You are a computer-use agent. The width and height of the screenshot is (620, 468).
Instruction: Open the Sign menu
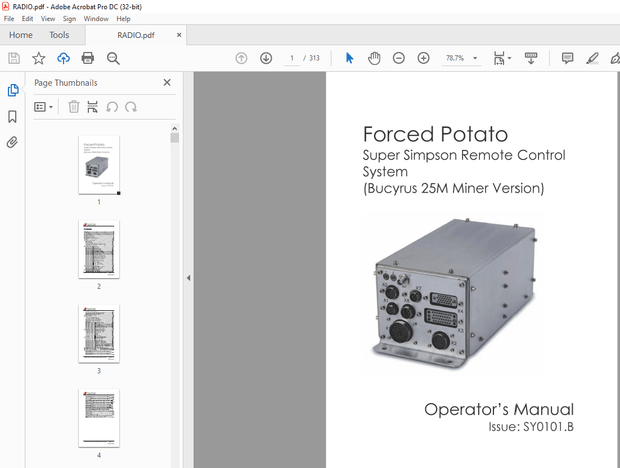coord(69,19)
